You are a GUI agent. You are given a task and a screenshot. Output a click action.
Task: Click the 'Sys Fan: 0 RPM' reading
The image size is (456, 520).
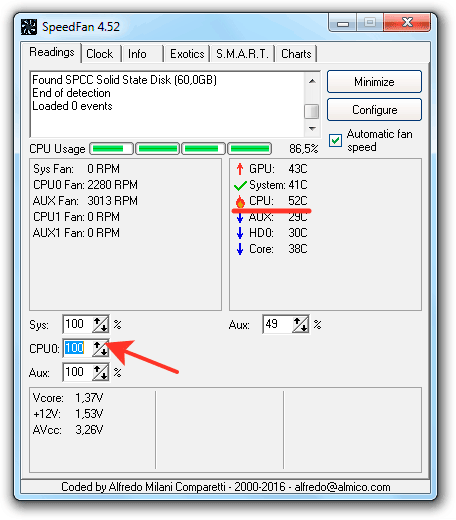click(76, 169)
